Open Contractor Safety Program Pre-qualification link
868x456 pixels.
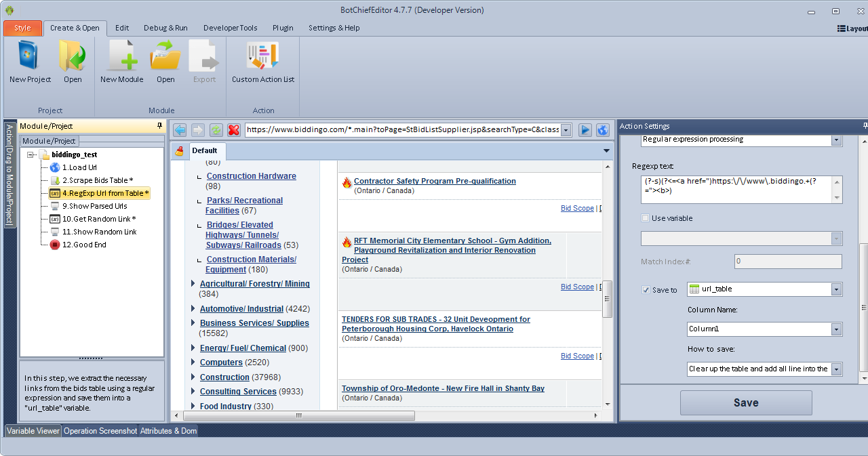tap(435, 181)
